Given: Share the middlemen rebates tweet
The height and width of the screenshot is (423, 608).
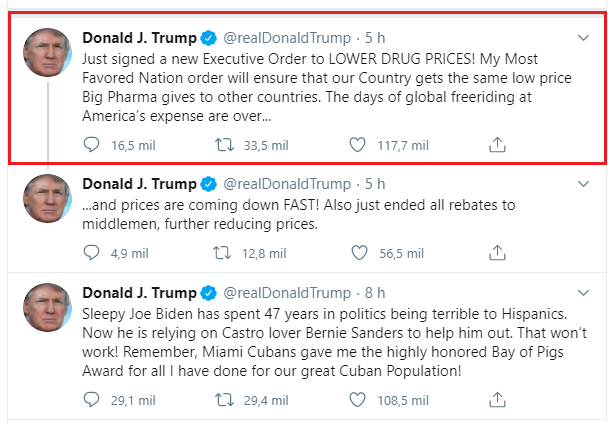Looking at the screenshot, I should tap(496, 253).
